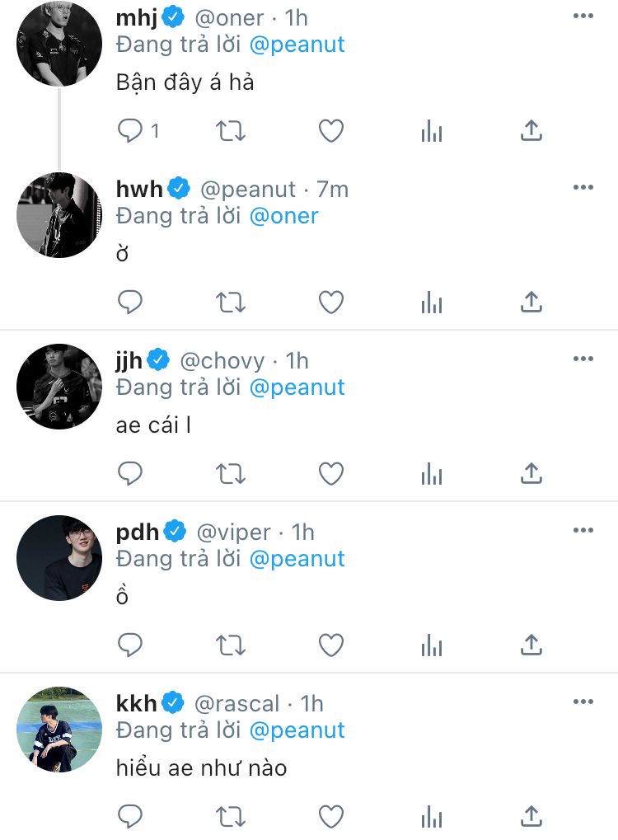Share @chovy's tweet "ae cái l"
Viewport: 618px width, 840px height.
click(x=531, y=474)
